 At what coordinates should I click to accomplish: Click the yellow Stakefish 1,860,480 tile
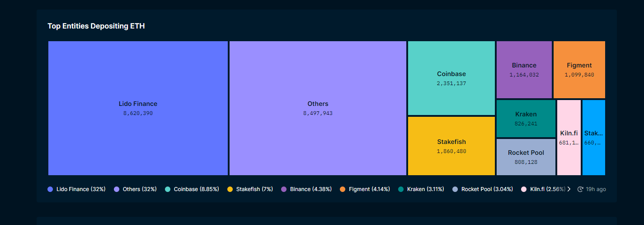tap(451, 146)
